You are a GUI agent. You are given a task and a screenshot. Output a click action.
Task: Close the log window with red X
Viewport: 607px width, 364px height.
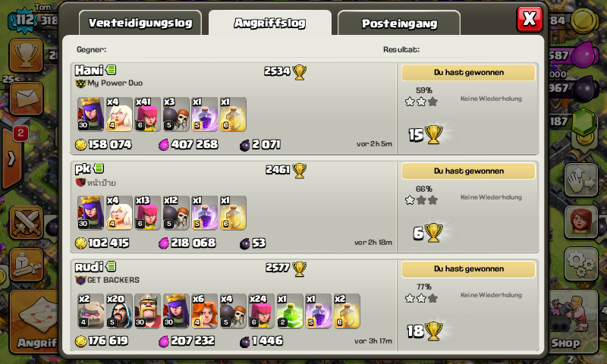[x=529, y=18]
